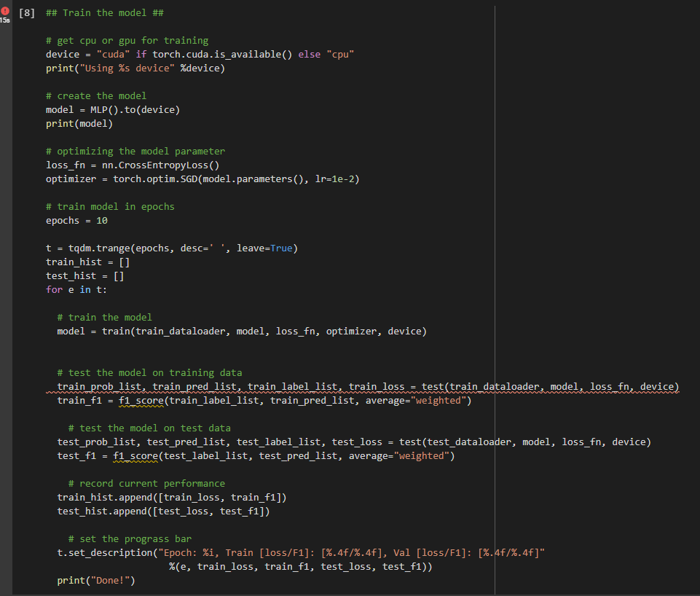Click the 'epochs = 10' line
This screenshot has height=596, width=700.
coord(76,221)
